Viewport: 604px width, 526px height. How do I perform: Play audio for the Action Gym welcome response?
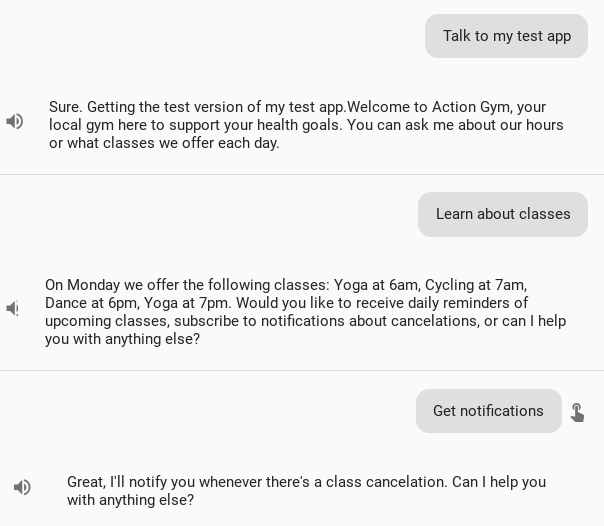click(15, 121)
